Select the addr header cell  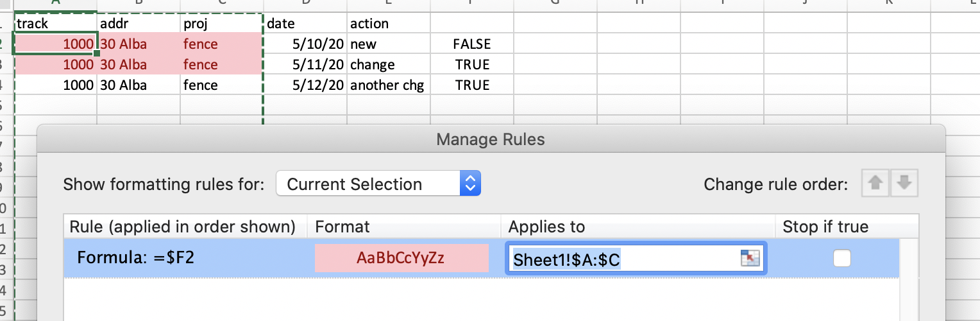(x=139, y=23)
